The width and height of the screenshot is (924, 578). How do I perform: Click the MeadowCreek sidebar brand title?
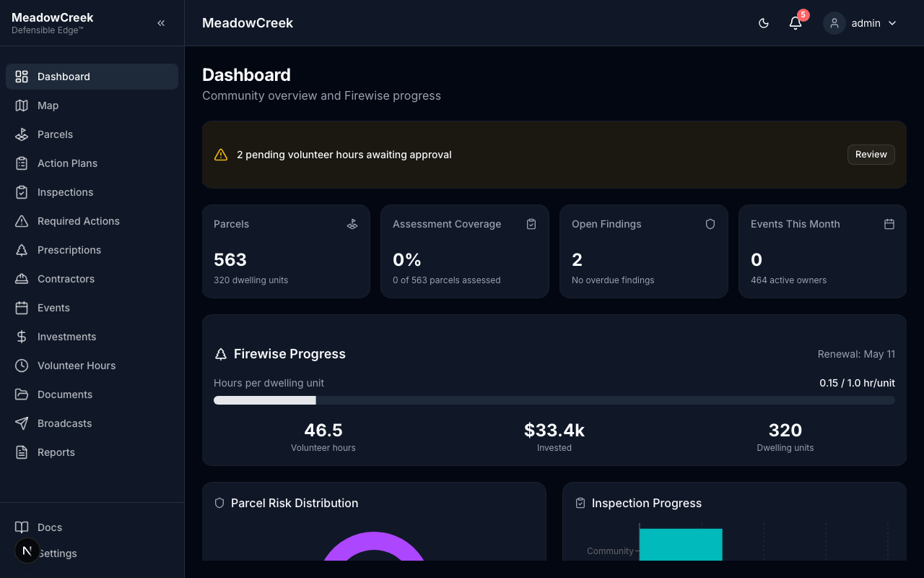[53, 17]
